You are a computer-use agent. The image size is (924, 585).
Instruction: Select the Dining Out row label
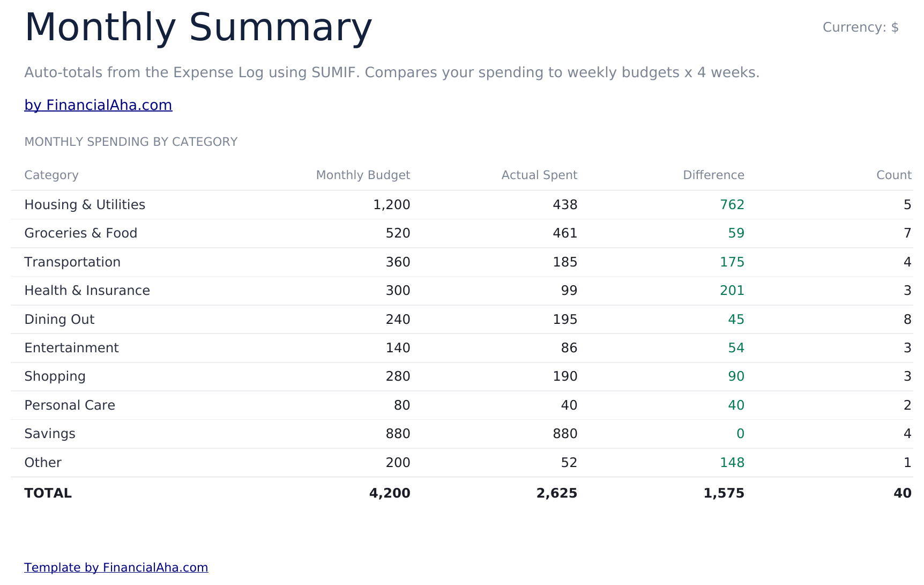tap(59, 320)
